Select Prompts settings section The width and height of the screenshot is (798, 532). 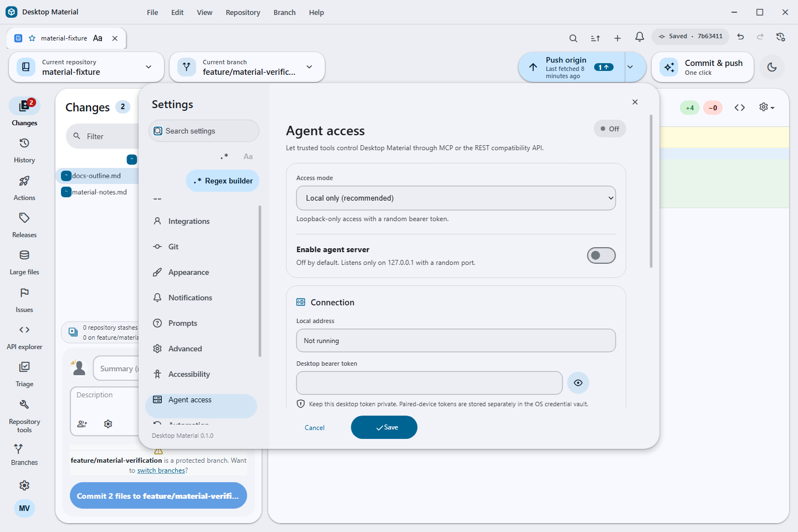point(201,323)
